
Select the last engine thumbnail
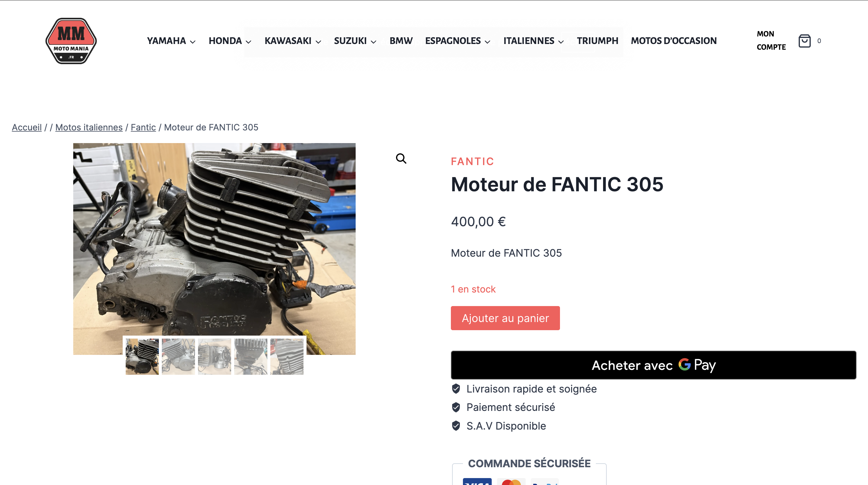click(x=287, y=356)
